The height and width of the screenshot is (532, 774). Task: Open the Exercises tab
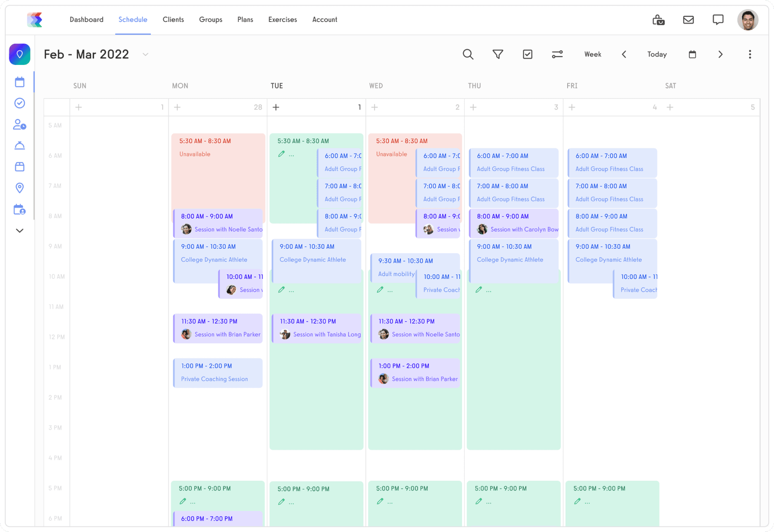tap(282, 20)
